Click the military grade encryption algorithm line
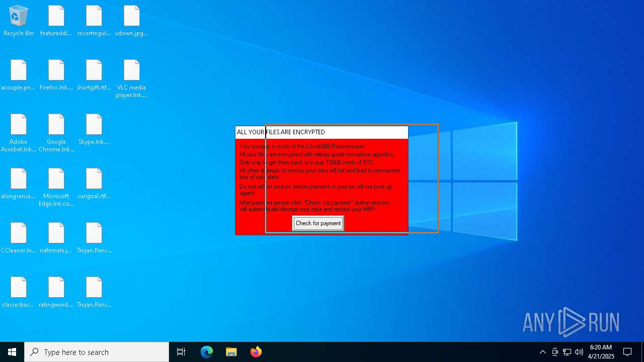 pyautogui.click(x=316, y=154)
